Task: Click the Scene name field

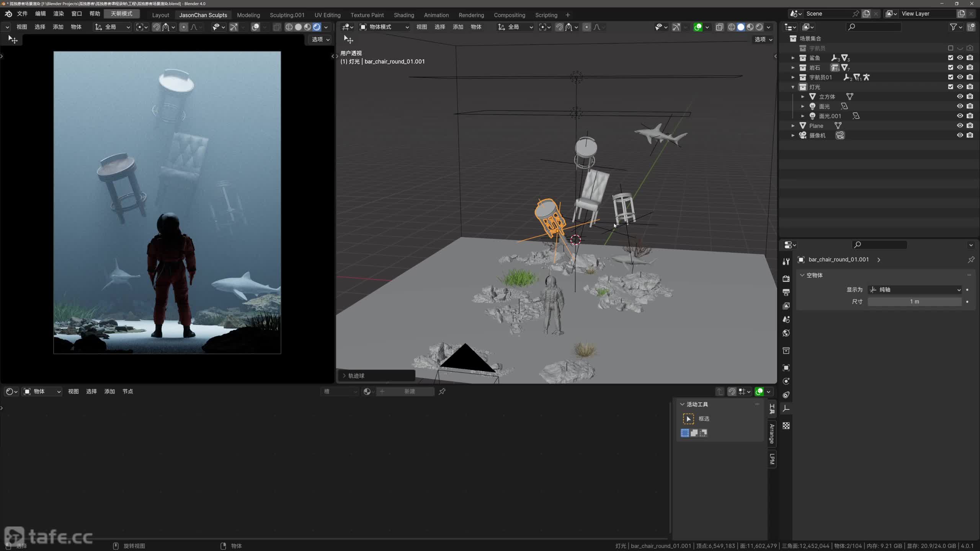Action: 829,14
